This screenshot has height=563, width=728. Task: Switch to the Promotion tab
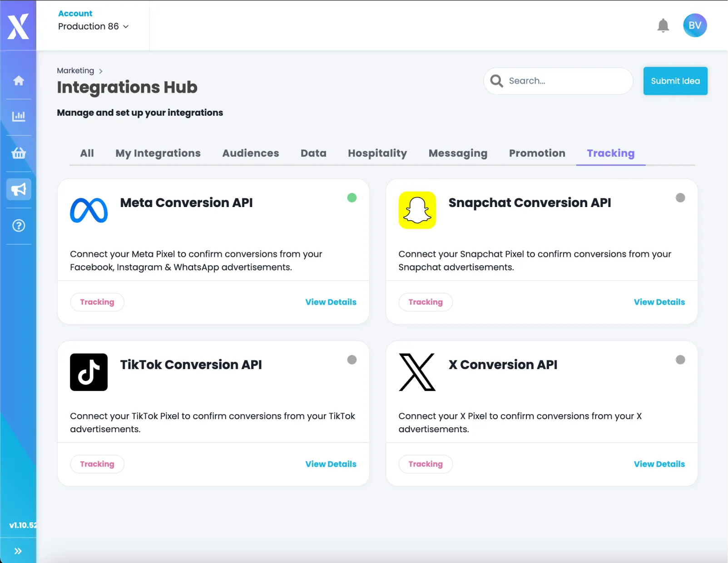(x=537, y=153)
